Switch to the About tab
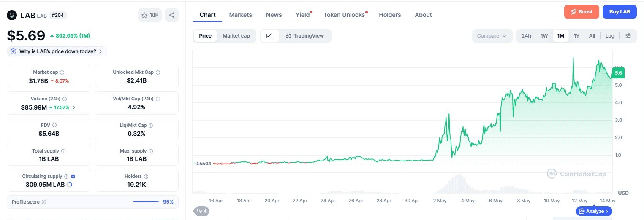The image size is (644, 220). (423, 15)
